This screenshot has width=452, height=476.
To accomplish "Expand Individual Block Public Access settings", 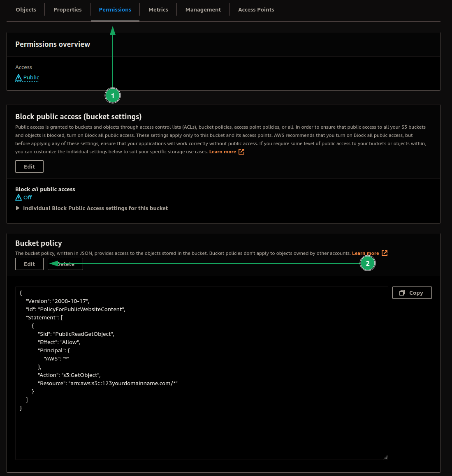I will point(92,208).
